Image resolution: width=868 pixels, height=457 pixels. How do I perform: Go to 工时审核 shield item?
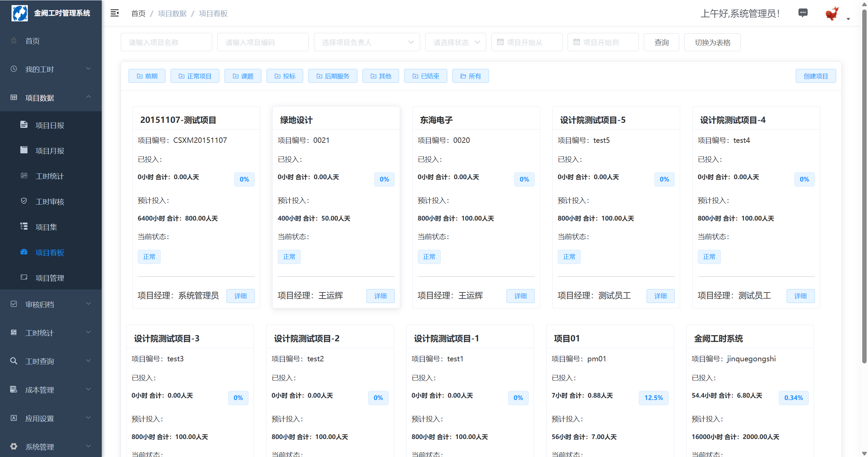(50, 202)
